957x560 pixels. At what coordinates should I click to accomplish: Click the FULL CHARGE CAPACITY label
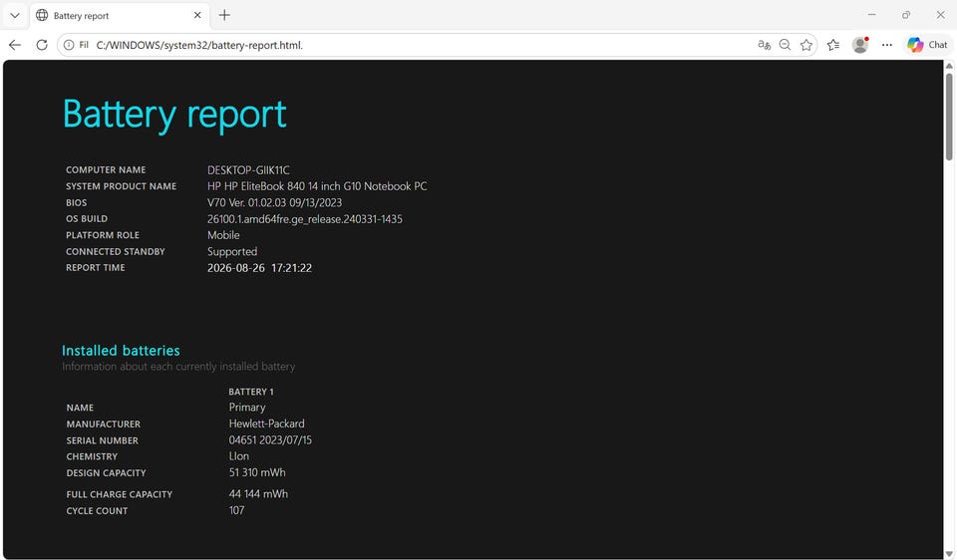tap(119, 494)
